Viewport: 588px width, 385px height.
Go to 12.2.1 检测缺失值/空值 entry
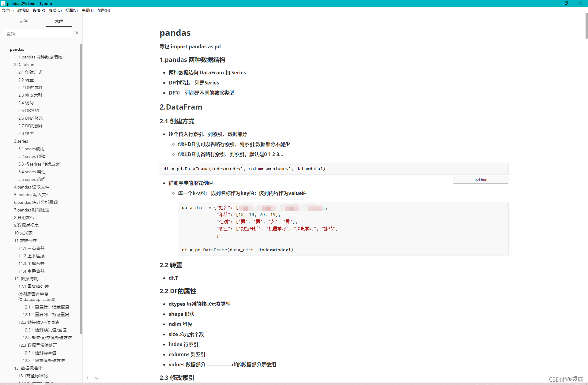click(x=45, y=330)
